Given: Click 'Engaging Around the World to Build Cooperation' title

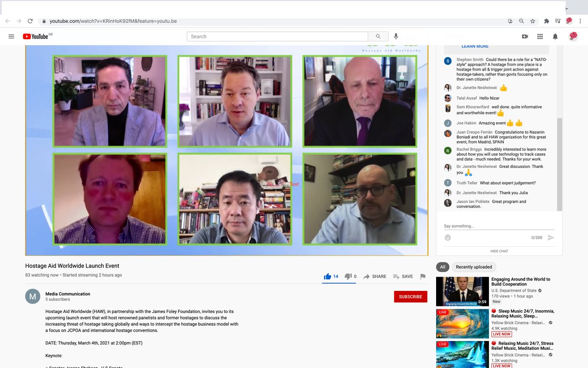Looking at the screenshot, I should (x=521, y=282).
